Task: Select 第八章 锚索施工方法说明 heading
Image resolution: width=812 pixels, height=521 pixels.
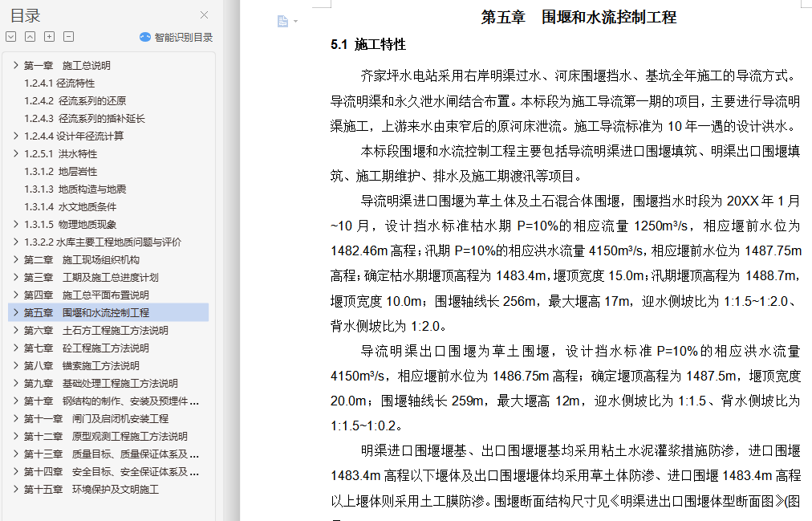Action: coord(82,365)
